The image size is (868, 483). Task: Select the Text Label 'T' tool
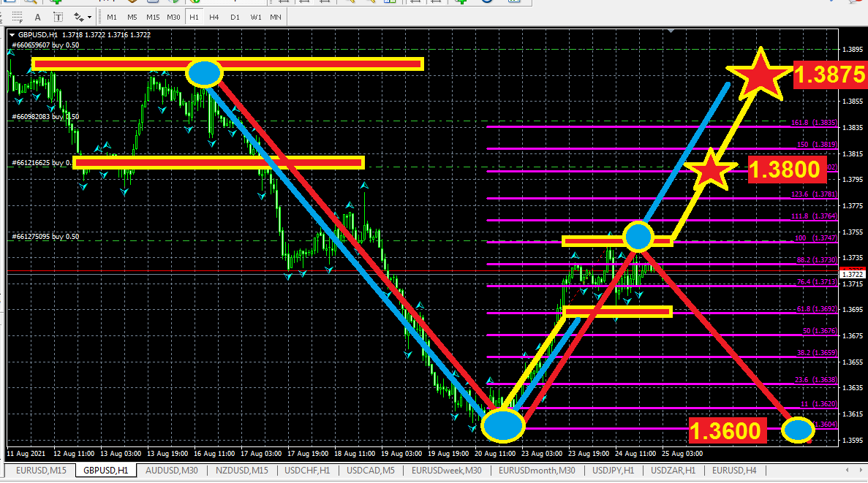pyautogui.click(x=59, y=16)
